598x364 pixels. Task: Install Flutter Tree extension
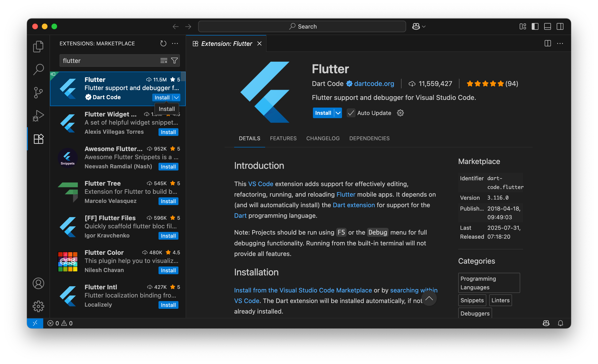[x=168, y=201]
